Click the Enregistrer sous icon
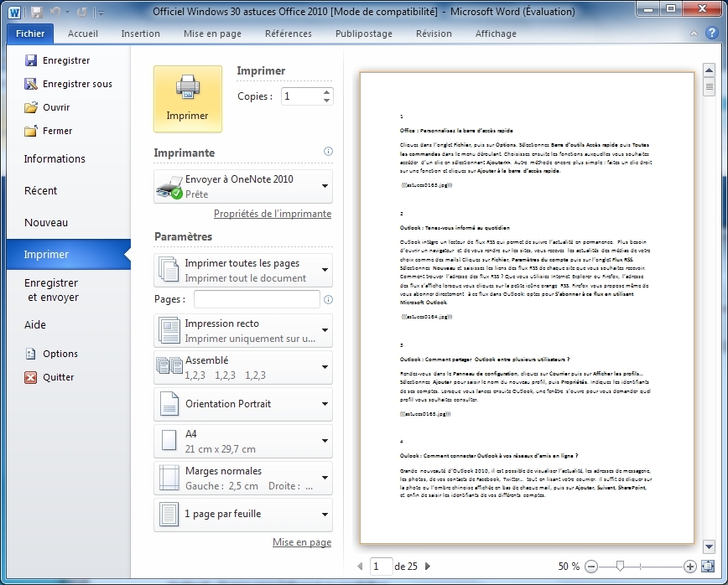Image resolution: width=728 pixels, height=585 pixels. (31, 84)
